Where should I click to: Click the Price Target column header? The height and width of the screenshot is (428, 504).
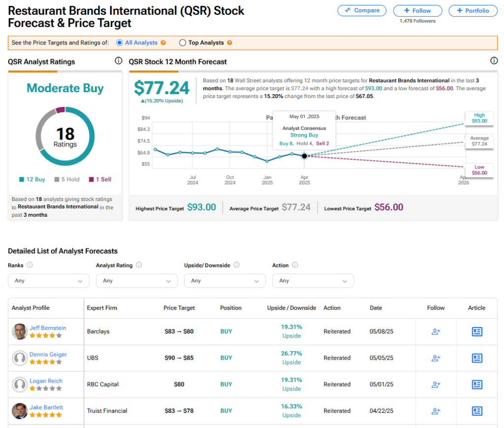[179, 308]
